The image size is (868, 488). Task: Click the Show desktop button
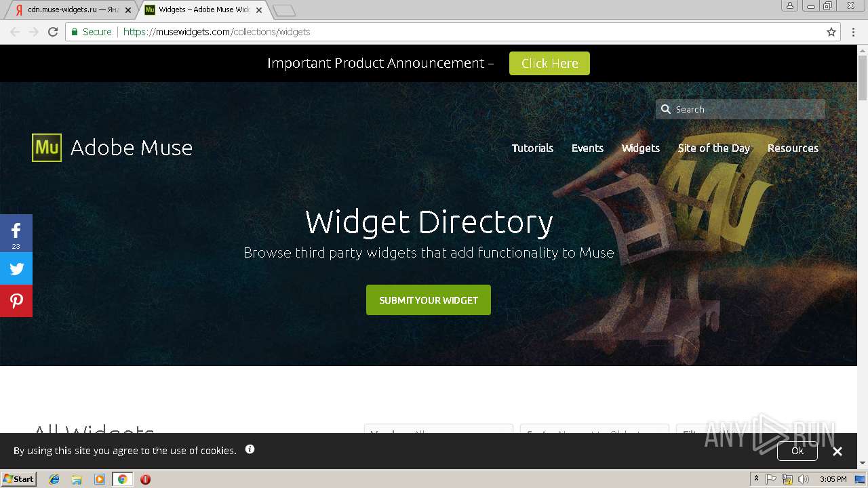coord(861,479)
